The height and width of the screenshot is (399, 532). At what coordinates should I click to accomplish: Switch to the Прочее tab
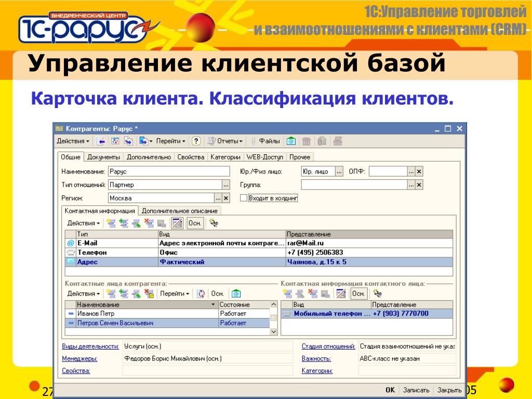[x=300, y=157]
